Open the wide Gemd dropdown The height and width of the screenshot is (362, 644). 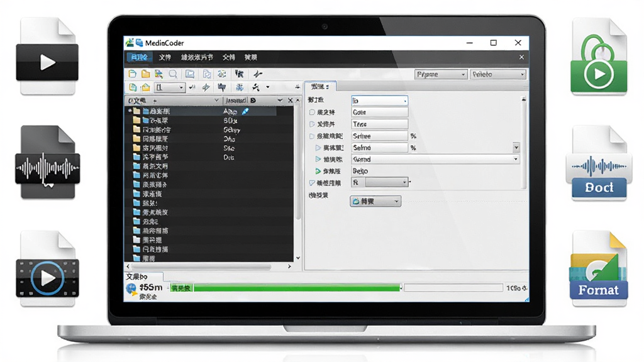435,159
